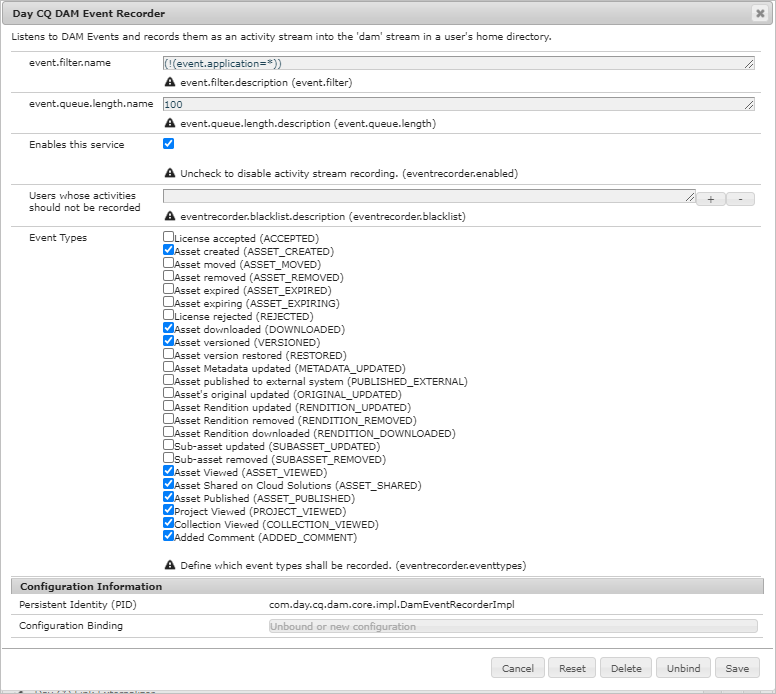Click the event.filter.name text field
Screen dimensions: 776x694
(x=458, y=63)
